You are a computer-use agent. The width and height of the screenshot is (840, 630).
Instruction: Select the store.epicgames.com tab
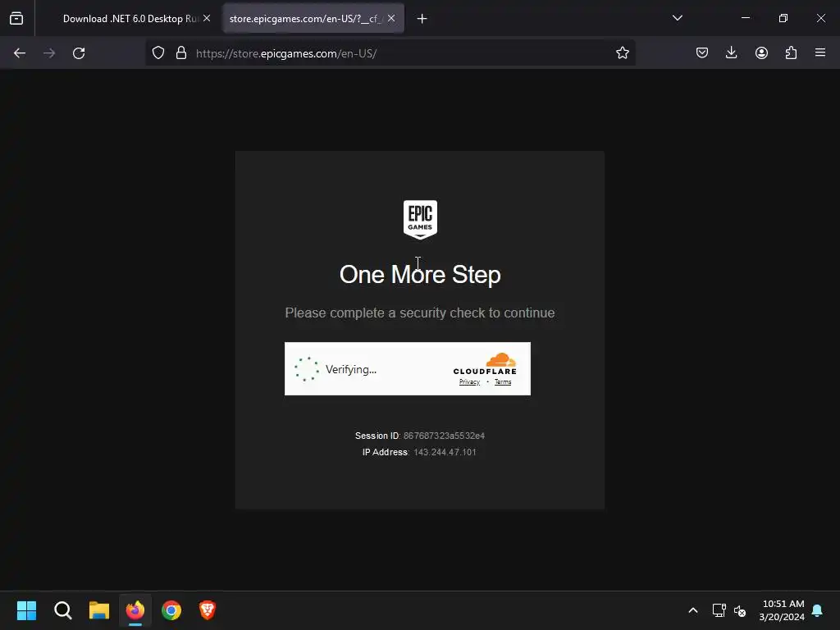[305, 19]
